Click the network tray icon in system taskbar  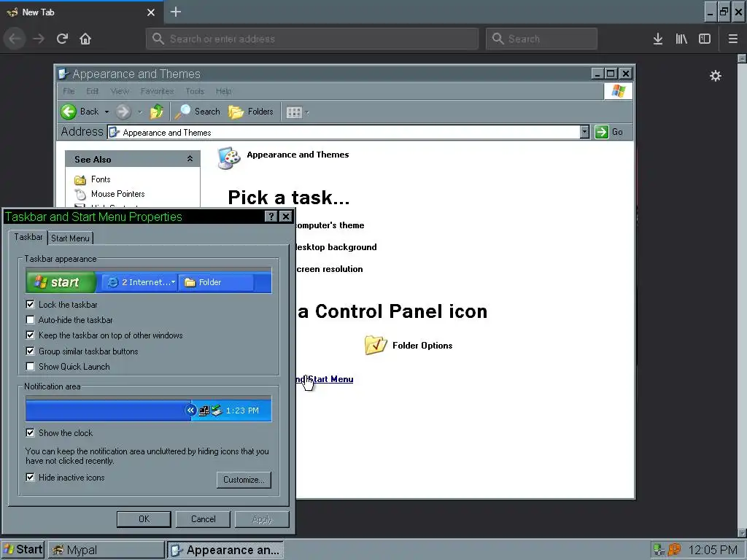(x=659, y=550)
